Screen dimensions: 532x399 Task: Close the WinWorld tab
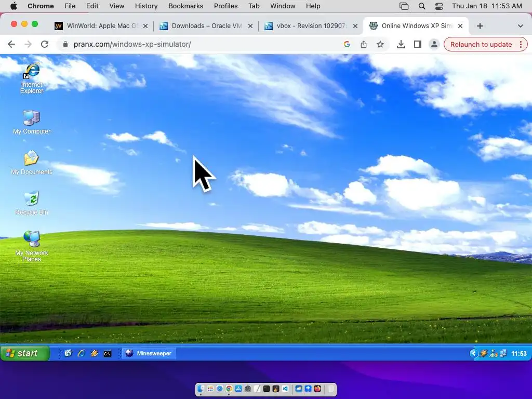145,26
